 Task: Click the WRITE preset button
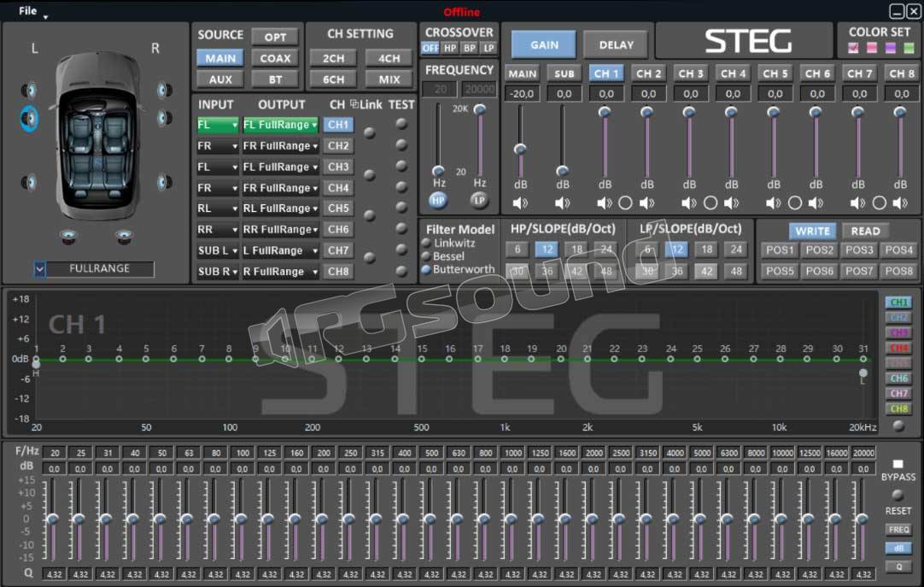(812, 232)
